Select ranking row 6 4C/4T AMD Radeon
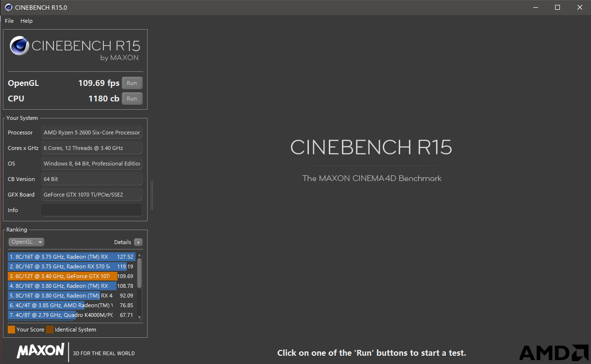Image resolution: width=591 pixels, height=364 pixels. (71, 305)
